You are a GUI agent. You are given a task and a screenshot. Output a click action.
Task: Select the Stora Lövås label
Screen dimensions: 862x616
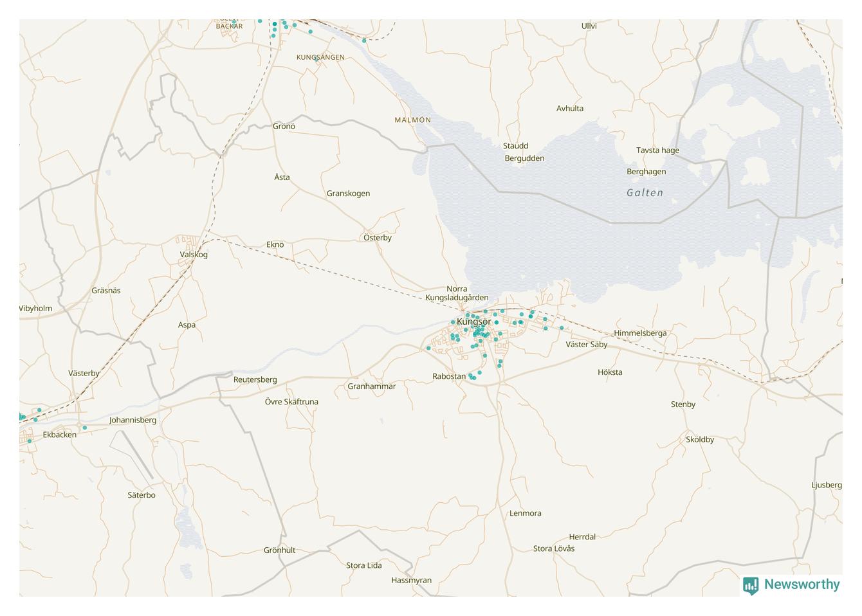pos(553,549)
